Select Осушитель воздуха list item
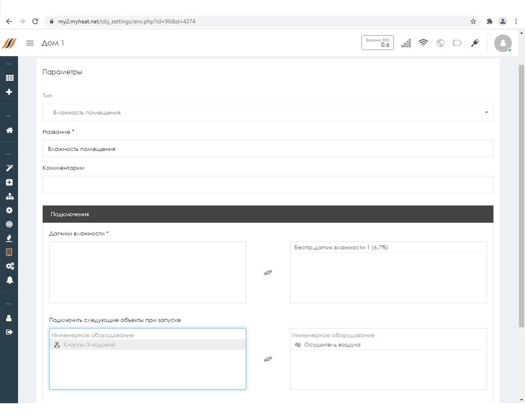The width and height of the screenshot is (525, 420). pos(388,345)
